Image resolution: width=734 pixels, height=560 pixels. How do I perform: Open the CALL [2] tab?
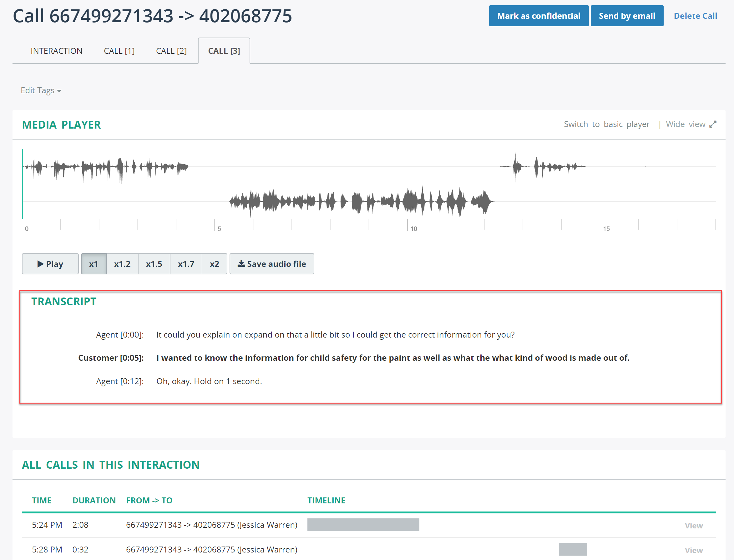tap(171, 51)
